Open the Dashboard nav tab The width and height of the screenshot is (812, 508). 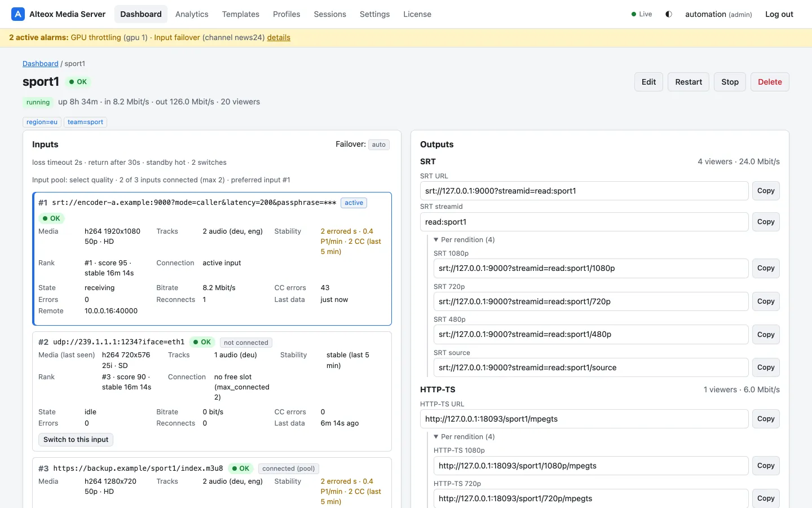coord(141,14)
